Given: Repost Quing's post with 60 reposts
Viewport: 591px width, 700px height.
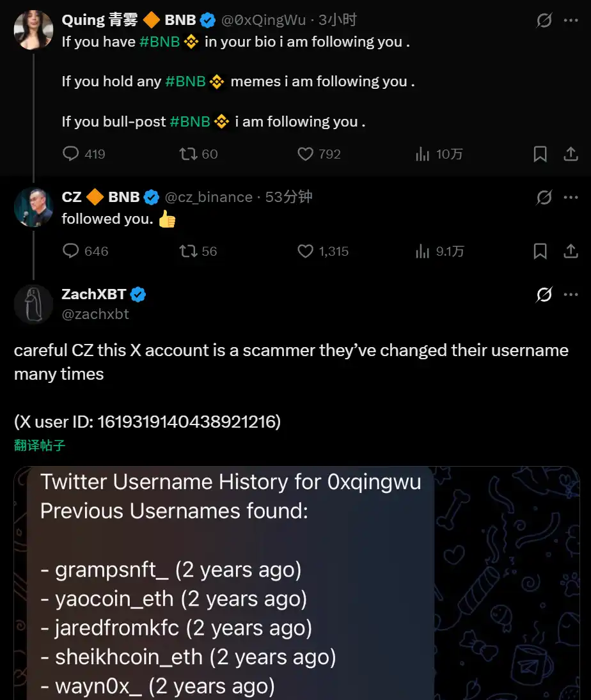Looking at the screenshot, I should [x=188, y=154].
